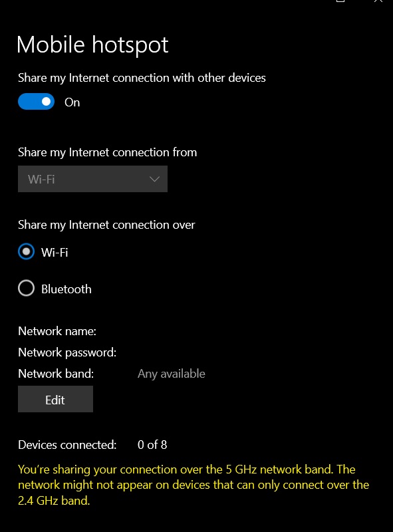
Task: Click the Wi-Fi option label under share over
Action: pyautogui.click(x=55, y=253)
